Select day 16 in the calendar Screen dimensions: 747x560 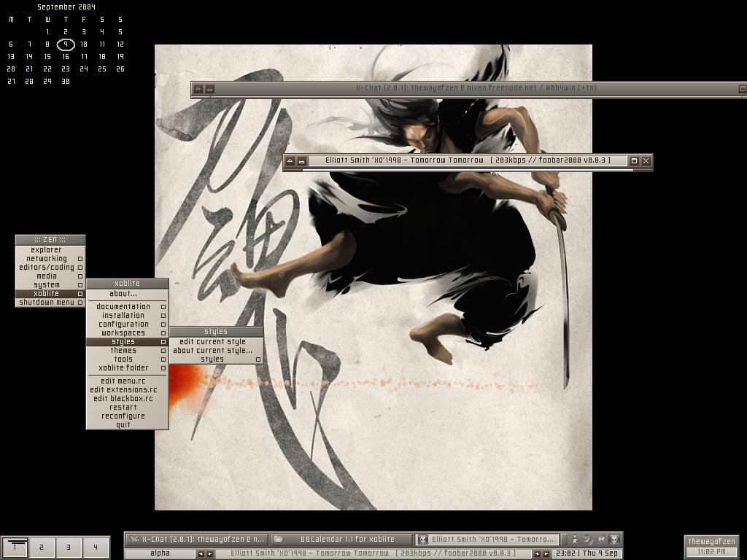coord(66,57)
